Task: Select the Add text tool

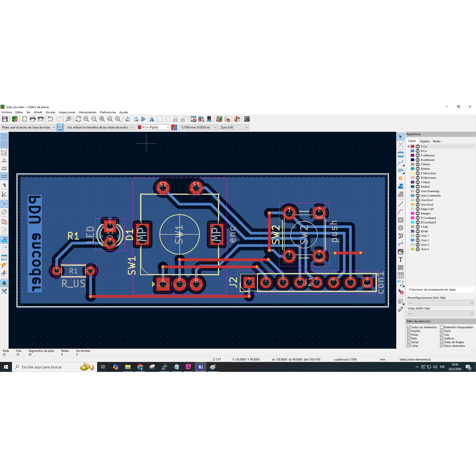Action: tap(401, 260)
